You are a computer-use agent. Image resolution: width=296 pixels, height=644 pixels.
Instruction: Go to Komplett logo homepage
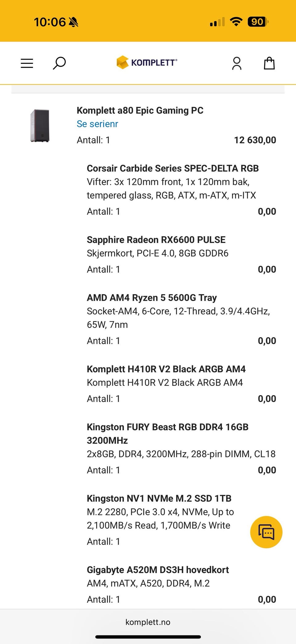click(147, 62)
